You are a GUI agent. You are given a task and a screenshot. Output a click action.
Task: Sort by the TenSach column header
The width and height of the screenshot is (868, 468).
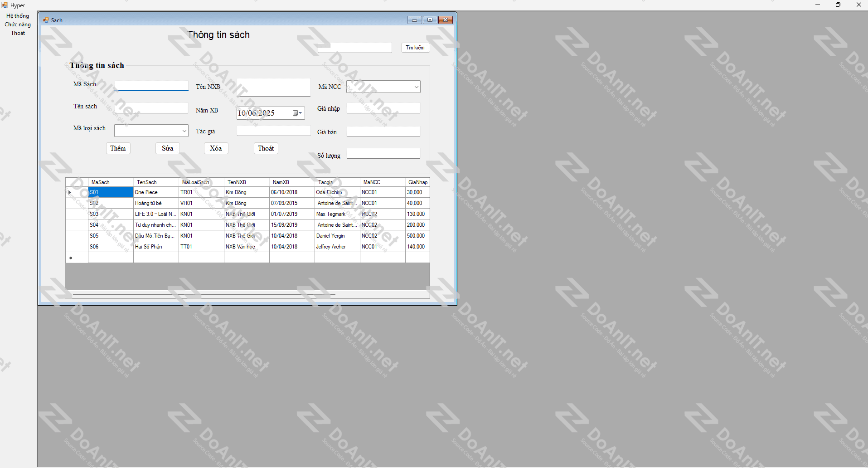[156, 182]
